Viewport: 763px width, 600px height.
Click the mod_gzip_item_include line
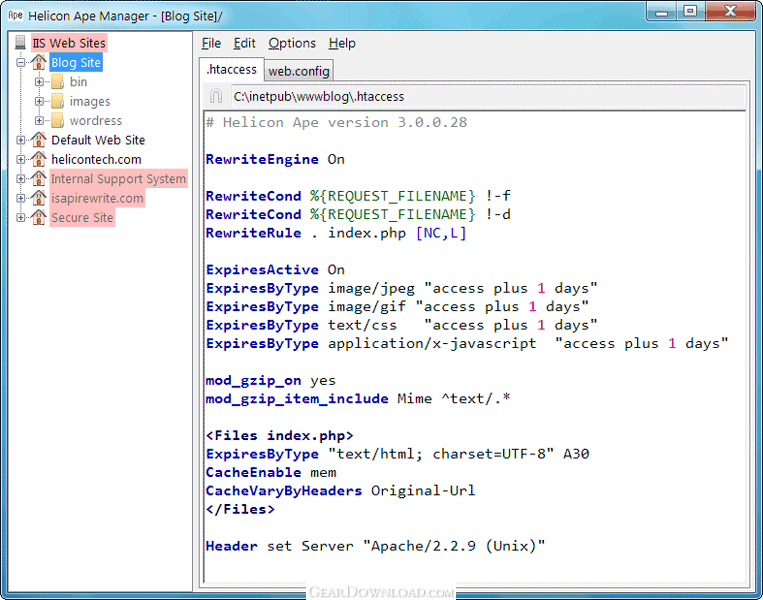[x=358, y=399]
